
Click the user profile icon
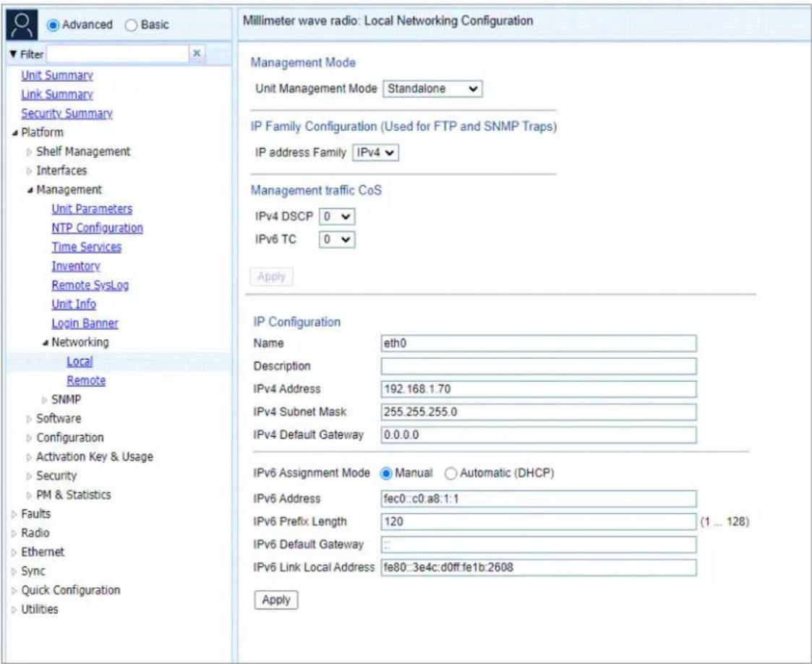click(22, 25)
